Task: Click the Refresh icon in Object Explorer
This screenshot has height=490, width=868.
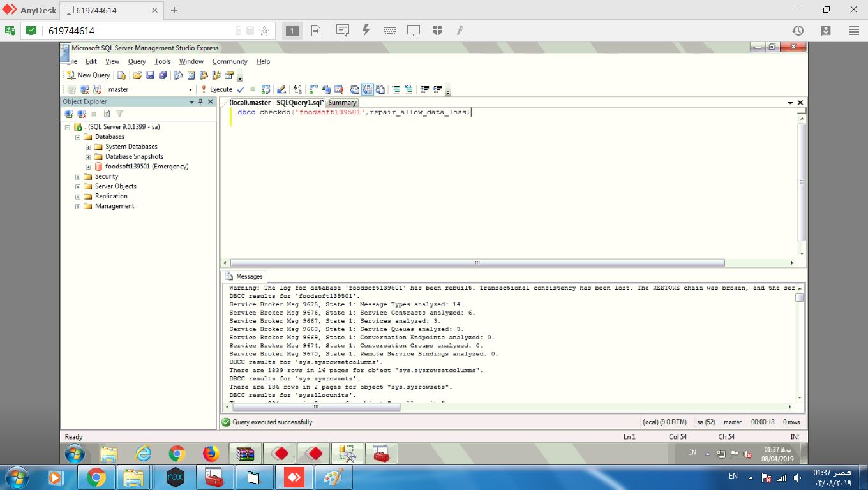Action: (x=107, y=114)
